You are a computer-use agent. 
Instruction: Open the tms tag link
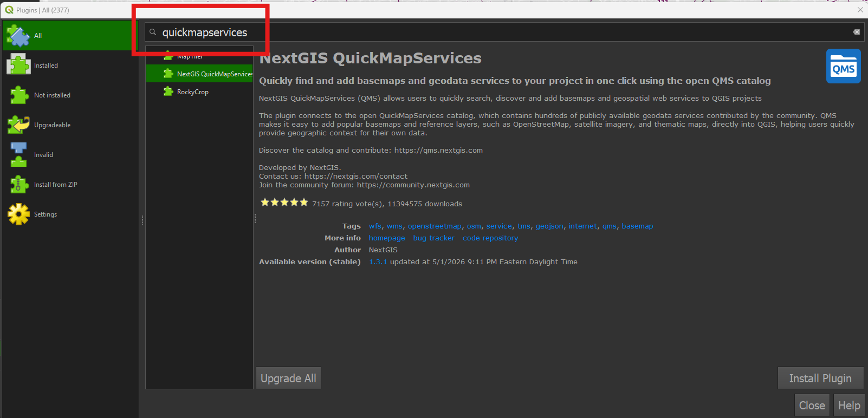point(524,226)
